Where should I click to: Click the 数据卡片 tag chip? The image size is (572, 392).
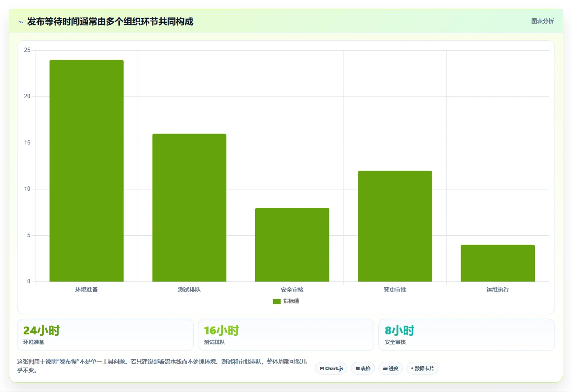pyautogui.click(x=423, y=368)
